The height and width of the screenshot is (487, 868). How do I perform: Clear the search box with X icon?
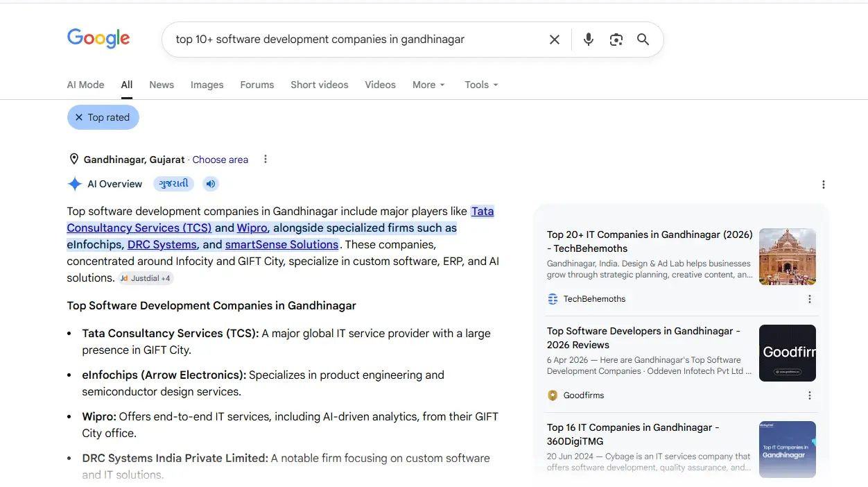555,40
